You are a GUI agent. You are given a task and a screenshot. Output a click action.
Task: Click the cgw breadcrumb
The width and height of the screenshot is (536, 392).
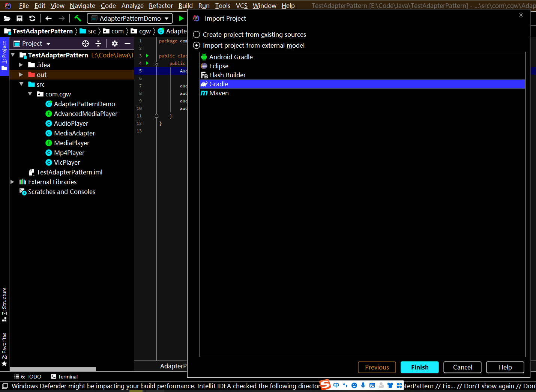pyautogui.click(x=141, y=31)
